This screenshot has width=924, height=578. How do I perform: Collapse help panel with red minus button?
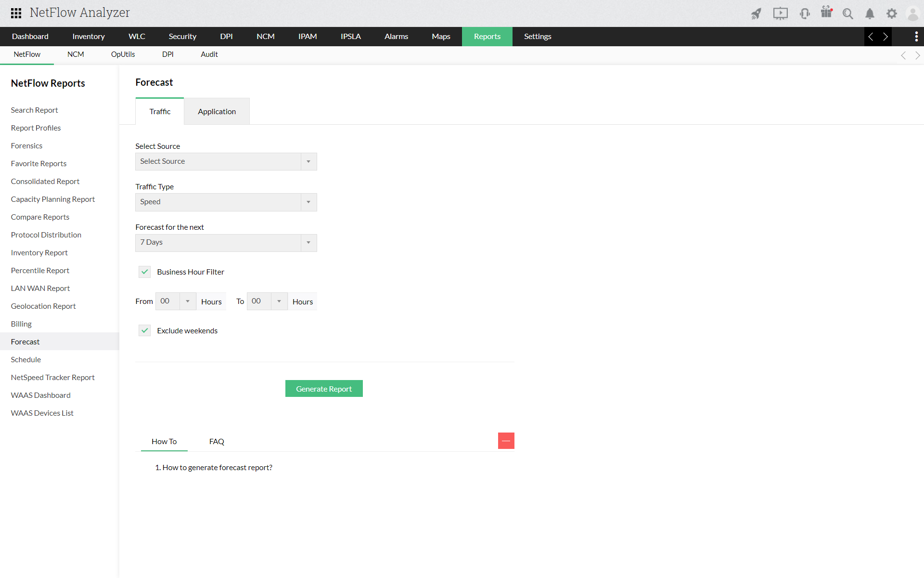point(506,441)
